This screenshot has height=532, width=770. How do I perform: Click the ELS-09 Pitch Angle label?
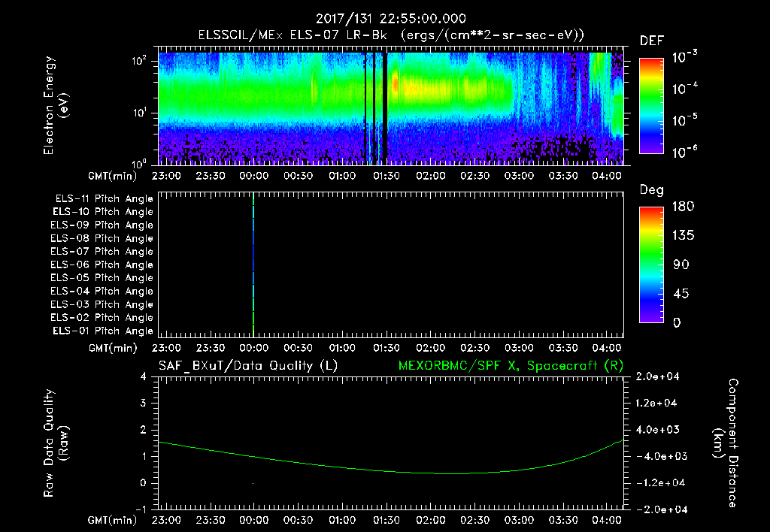click(x=102, y=225)
